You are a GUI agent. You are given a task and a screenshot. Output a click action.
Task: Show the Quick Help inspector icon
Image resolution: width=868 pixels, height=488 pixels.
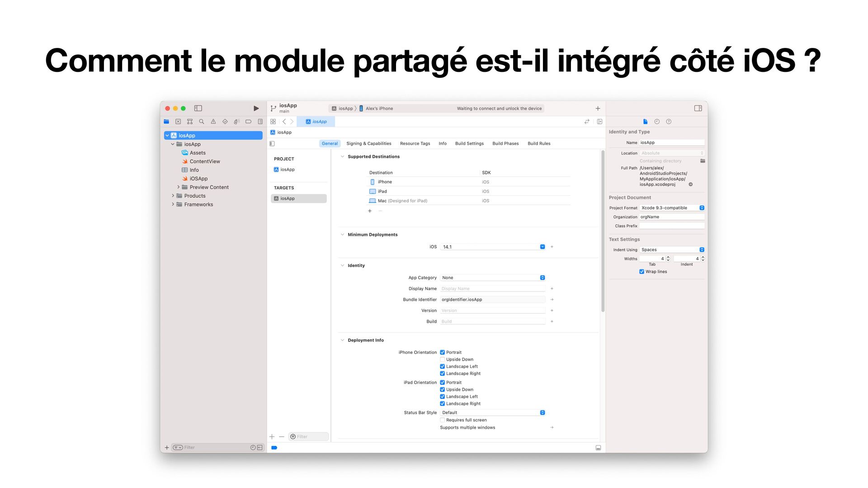tap(669, 122)
